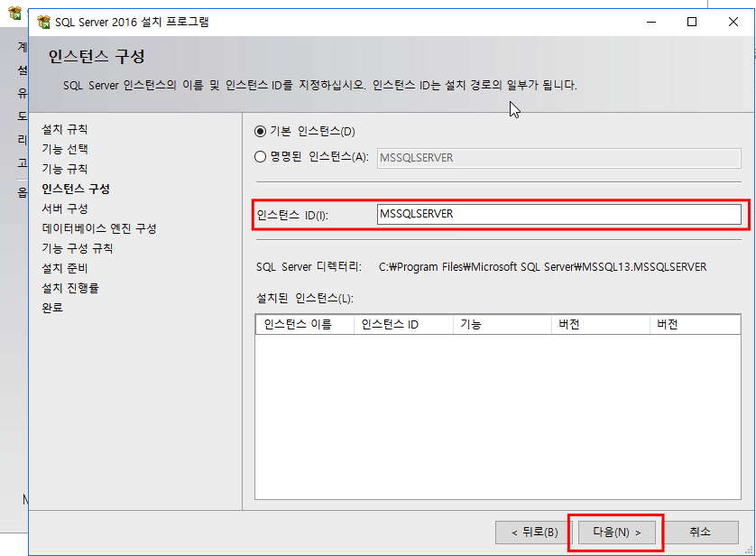Select 데이터베이스 엔진 구성 step in sidebar
This screenshot has width=756, height=556.
click(99, 228)
